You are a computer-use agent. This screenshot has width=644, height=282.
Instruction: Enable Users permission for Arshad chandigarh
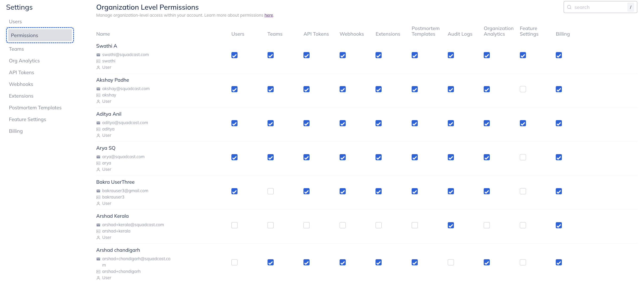point(234,262)
